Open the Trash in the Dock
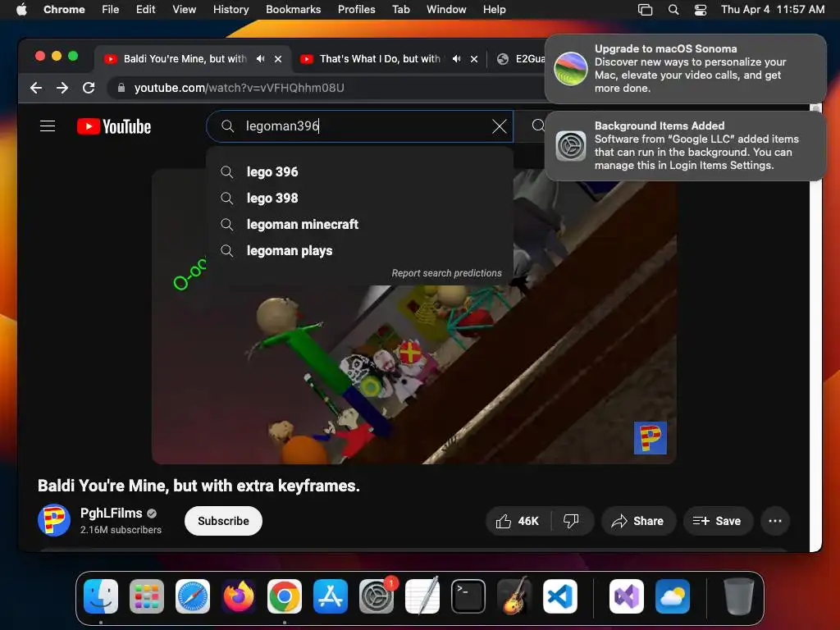 pyautogui.click(x=739, y=596)
